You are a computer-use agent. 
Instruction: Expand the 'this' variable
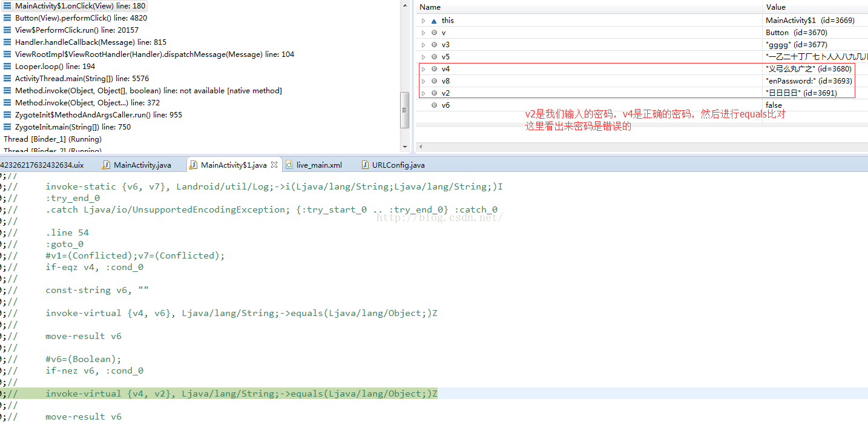click(424, 21)
